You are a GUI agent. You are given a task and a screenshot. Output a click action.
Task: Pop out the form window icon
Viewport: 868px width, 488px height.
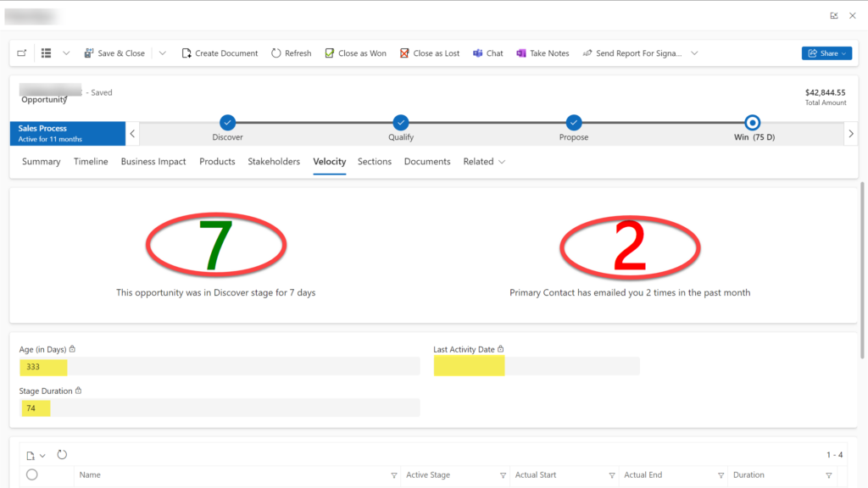click(834, 15)
